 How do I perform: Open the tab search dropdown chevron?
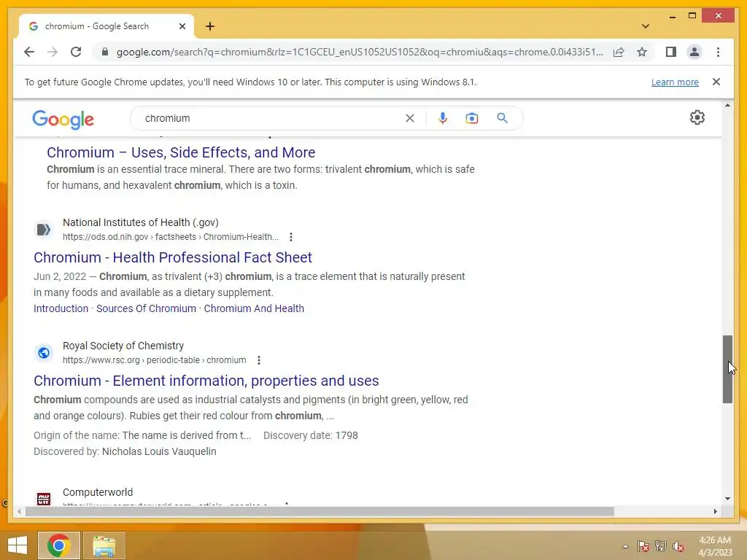pyautogui.click(x=645, y=26)
